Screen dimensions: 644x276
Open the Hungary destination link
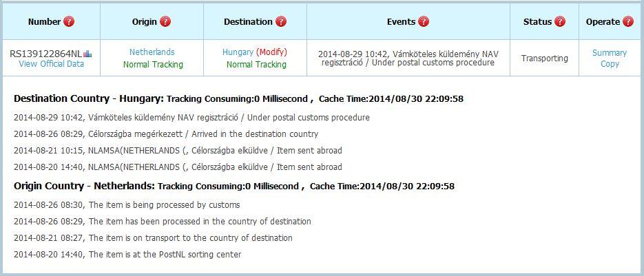238,52
